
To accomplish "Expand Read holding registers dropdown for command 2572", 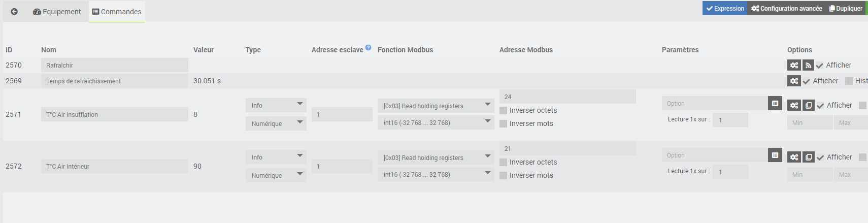I will pos(436,157).
